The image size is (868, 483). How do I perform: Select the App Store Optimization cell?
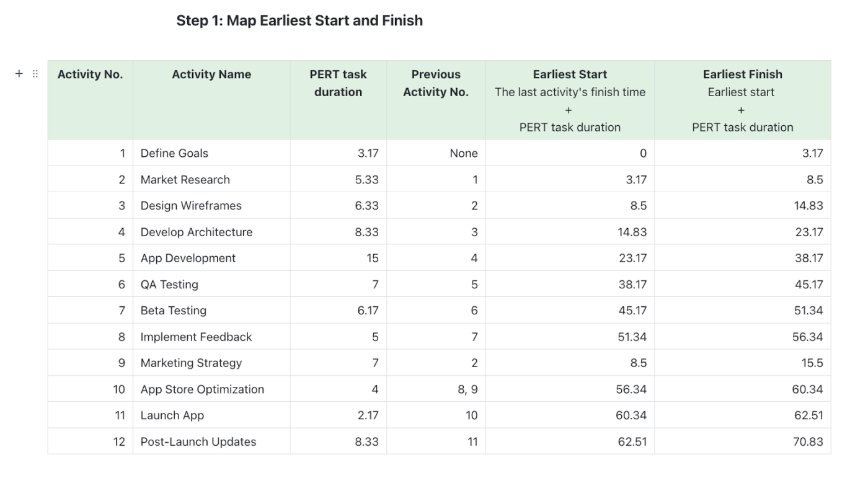click(x=211, y=389)
